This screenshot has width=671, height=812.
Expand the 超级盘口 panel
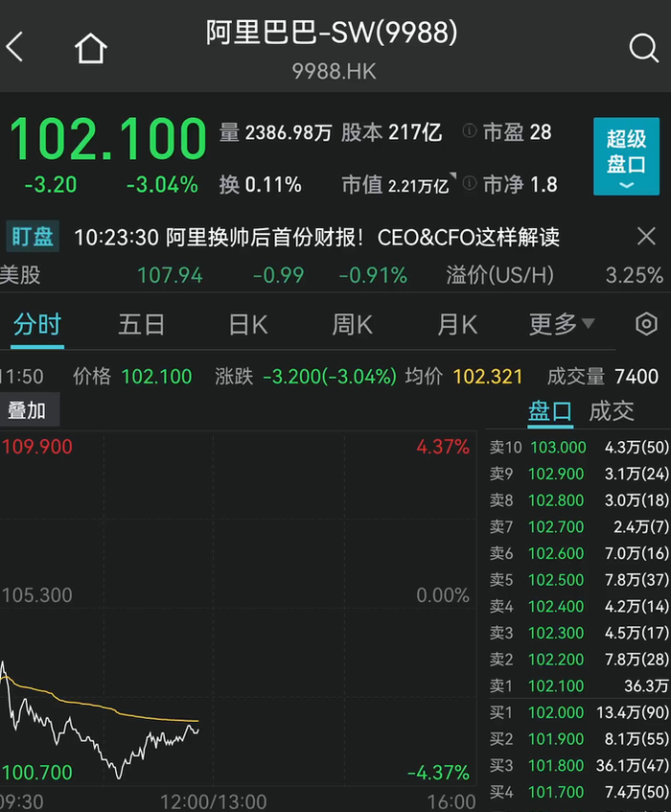point(627,156)
